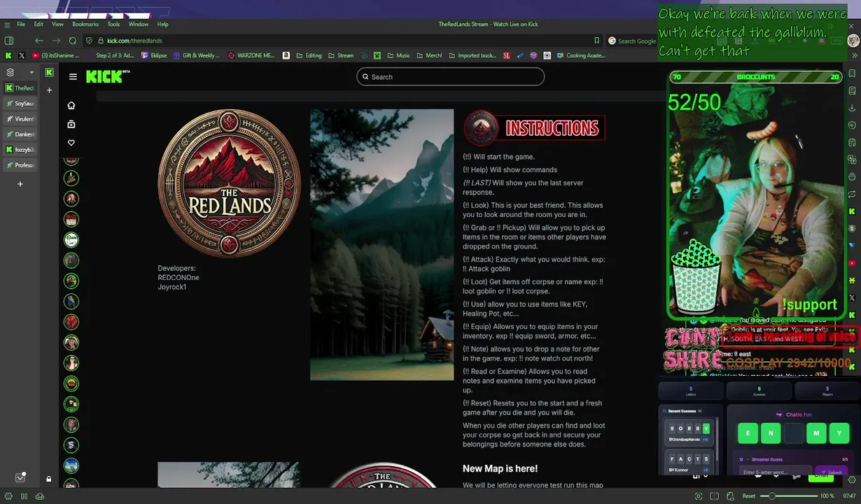Add a new tab below the tab list
Screen dimensions: 861x504
click(20, 184)
